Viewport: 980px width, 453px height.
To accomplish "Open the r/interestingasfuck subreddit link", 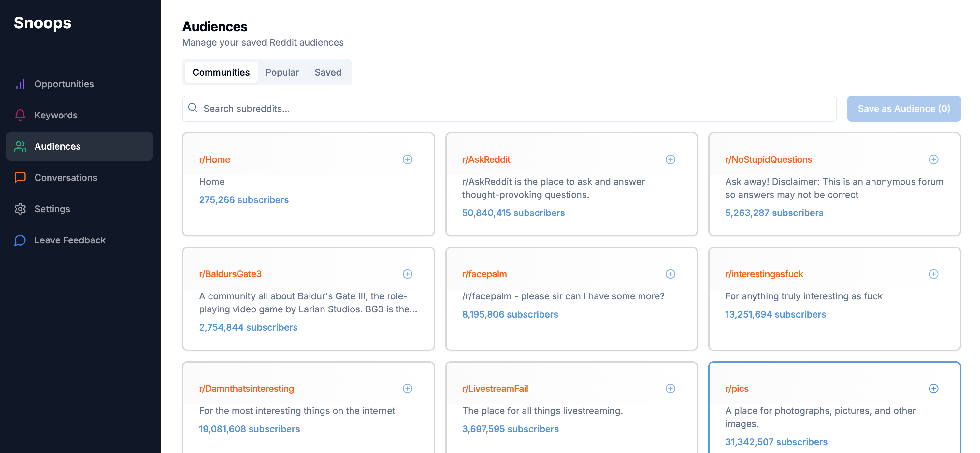I will pos(764,274).
